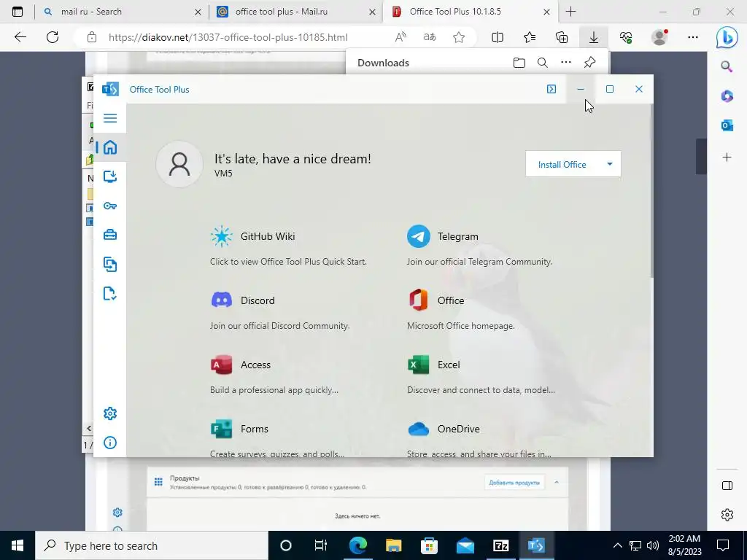747x560 pixels.
Task: Open Office Tool Plus settings gear
Action: [x=110, y=413]
